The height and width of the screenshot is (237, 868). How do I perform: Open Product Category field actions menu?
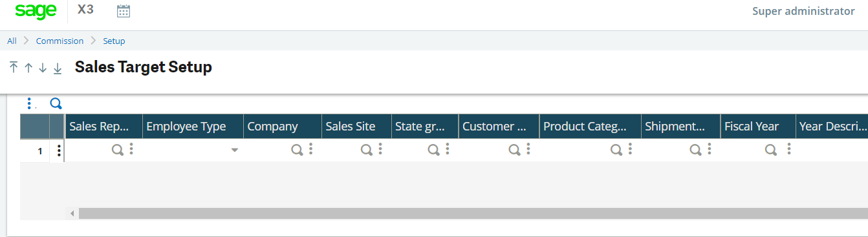point(630,150)
